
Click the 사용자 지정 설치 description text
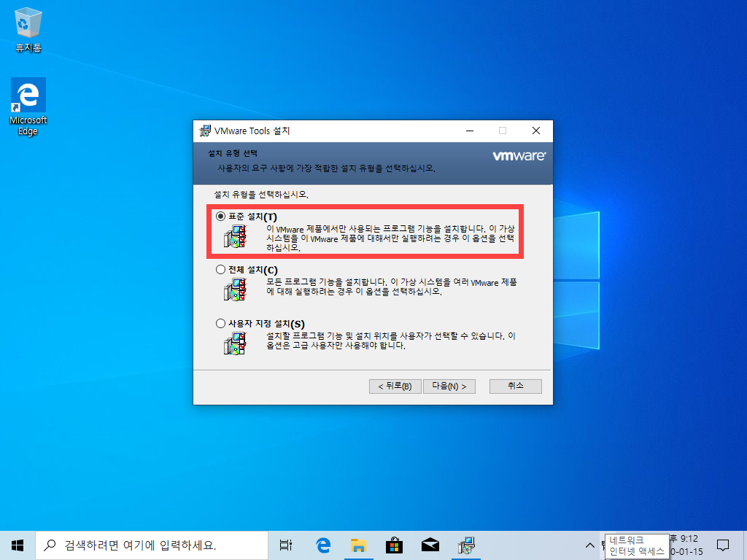[x=391, y=341]
